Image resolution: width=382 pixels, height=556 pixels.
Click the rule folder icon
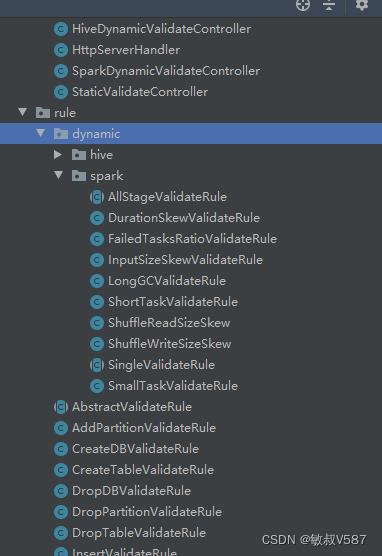[43, 113]
